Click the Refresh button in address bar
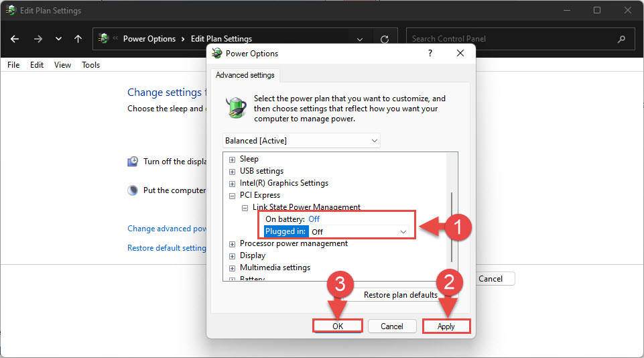 [384, 39]
